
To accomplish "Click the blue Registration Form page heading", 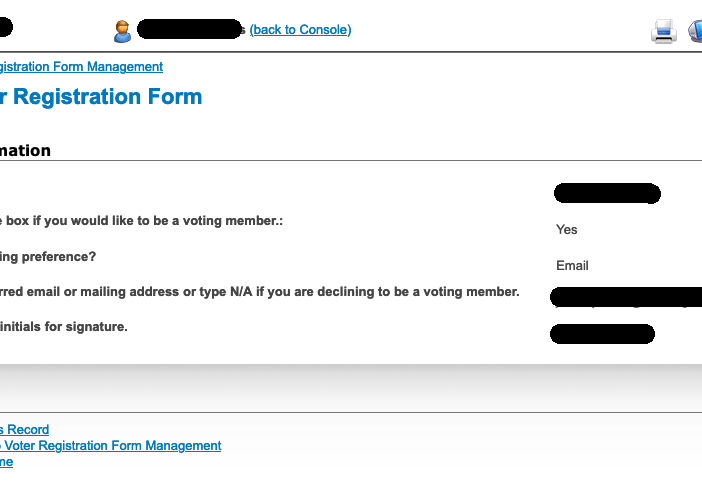I will (101, 97).
